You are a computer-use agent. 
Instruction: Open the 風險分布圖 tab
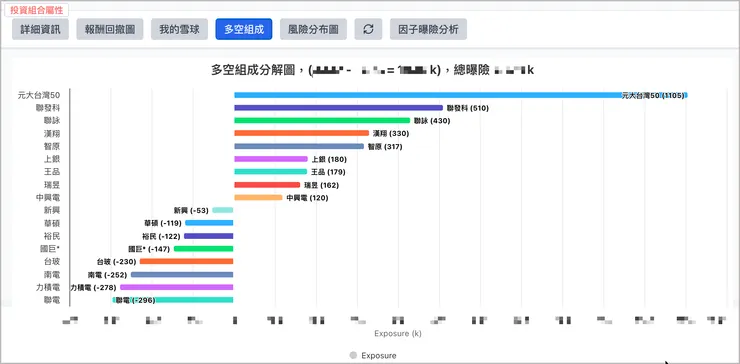tap(313, 29)
